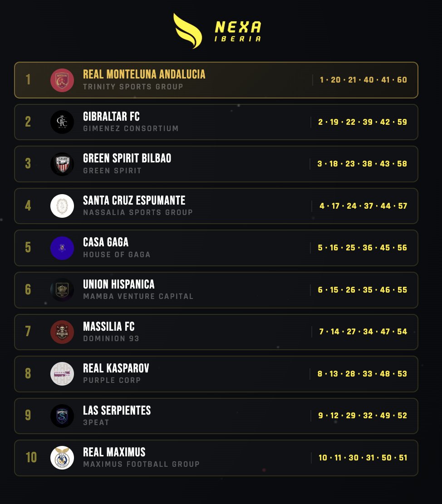Select Las Serpientes snake shield icon
This screenshot has width=442, height=504.
[x=62, y=416]
